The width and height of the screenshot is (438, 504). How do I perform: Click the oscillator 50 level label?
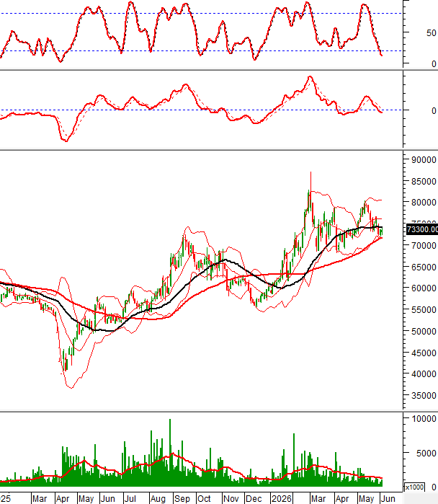(432, 32)
